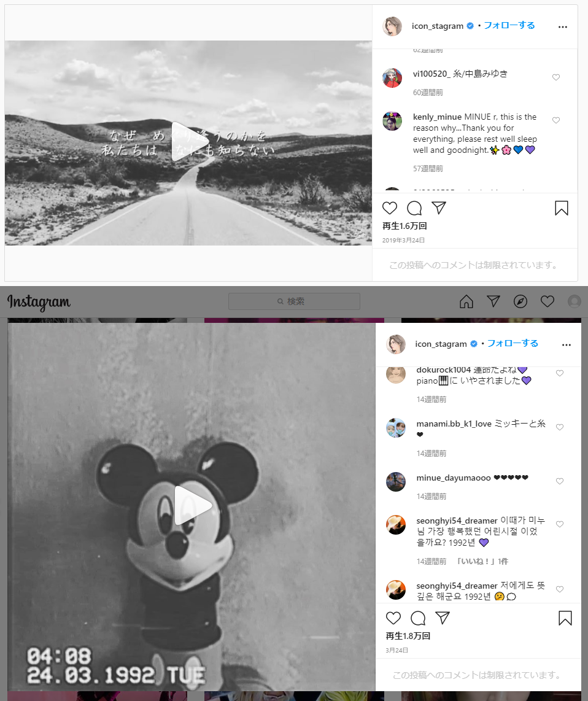Open dokurock1004 username link
This screenshot has height=701, width=588.
coord(444,370)
